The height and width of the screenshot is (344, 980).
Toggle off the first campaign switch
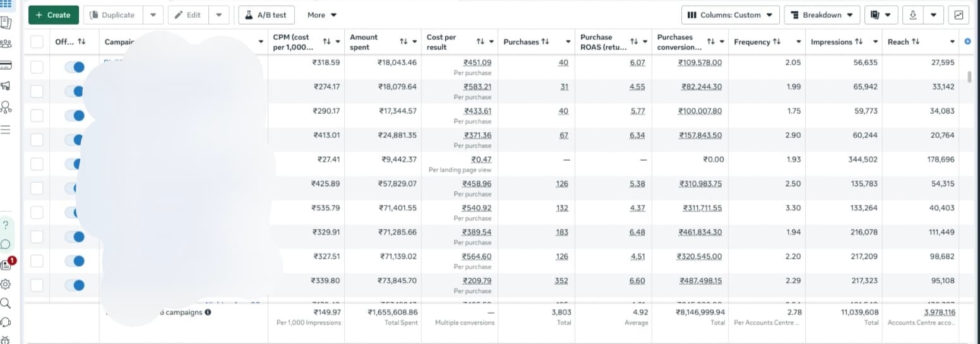75,67
